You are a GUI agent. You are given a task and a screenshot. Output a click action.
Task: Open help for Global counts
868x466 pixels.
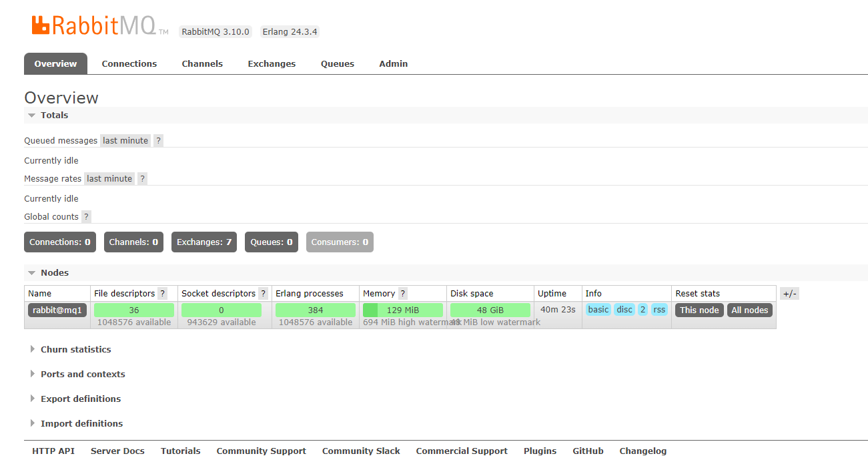pyautogui.click(x=86, y=217)
